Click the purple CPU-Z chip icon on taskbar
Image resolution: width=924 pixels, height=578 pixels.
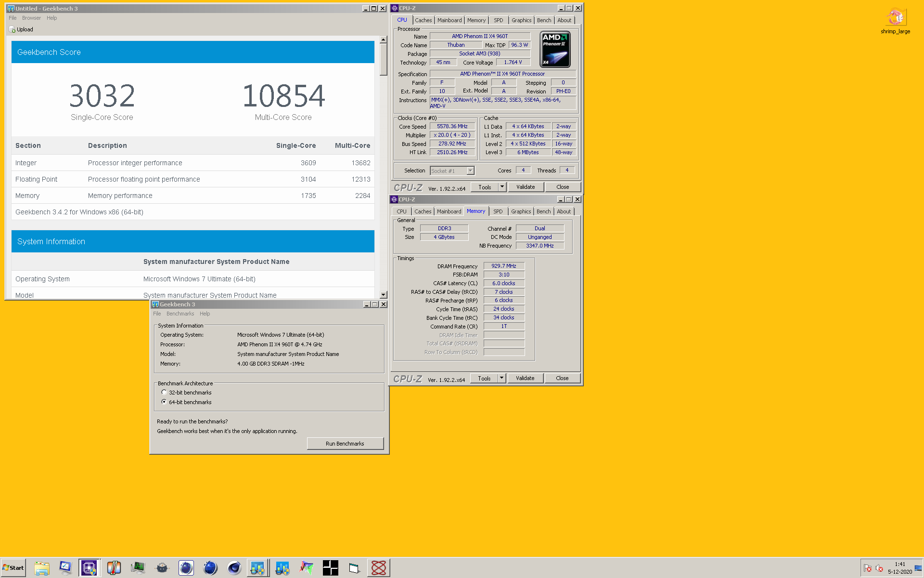(x=89, y=568)
